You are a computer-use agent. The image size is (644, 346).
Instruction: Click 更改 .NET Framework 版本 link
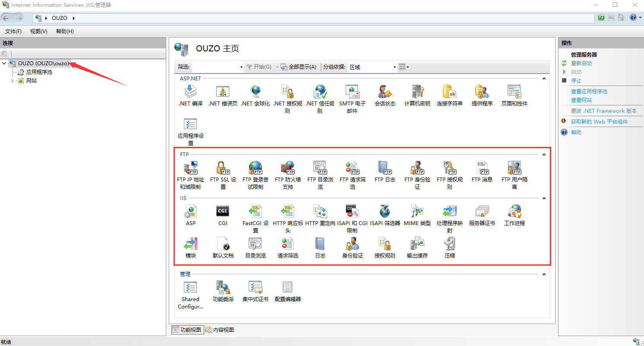[604, 111]
